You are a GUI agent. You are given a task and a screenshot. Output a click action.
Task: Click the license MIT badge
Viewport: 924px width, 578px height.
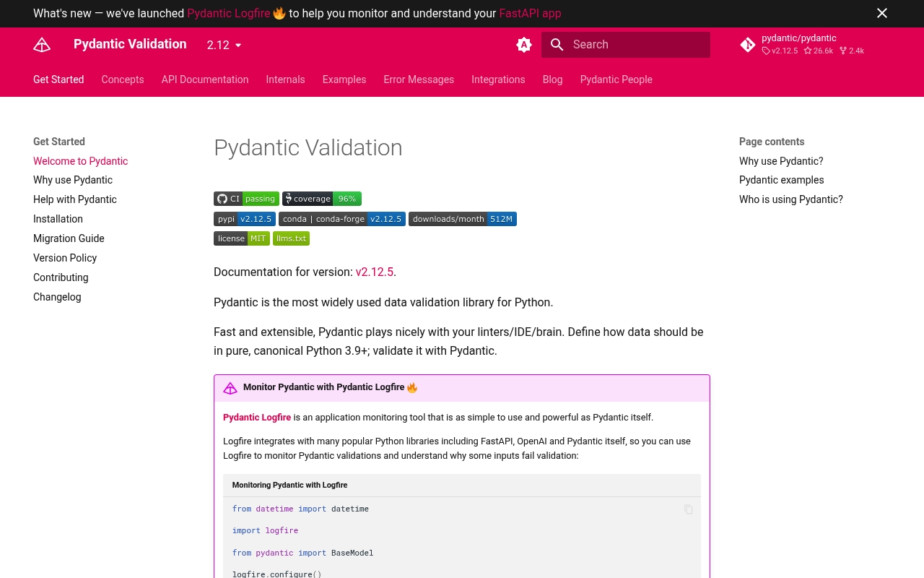click(242, 238)
